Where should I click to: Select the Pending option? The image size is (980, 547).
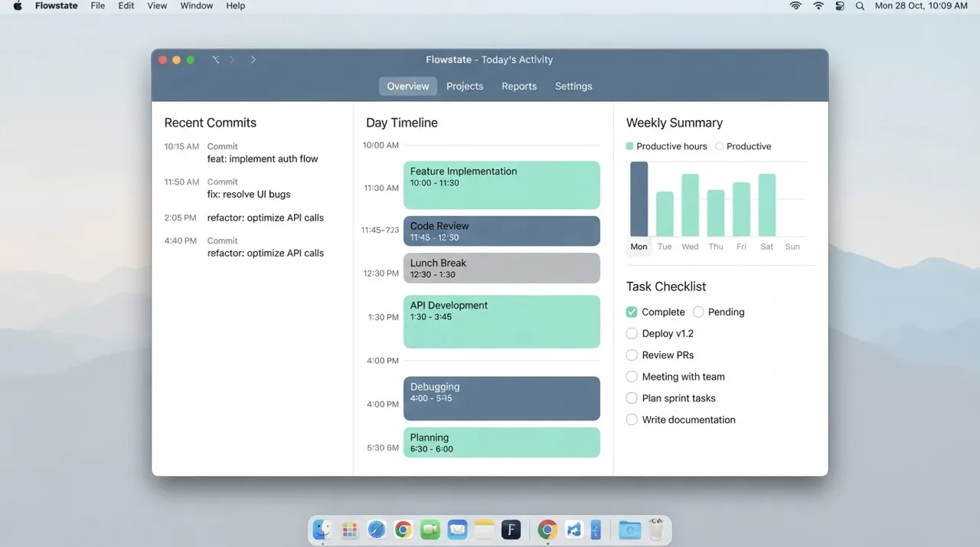(x=698, y=312)
